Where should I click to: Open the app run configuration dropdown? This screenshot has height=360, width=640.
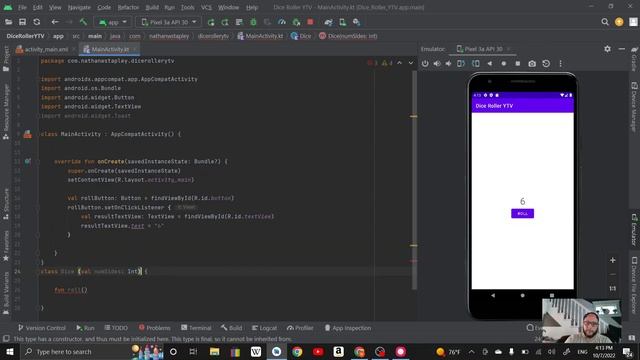coord(113,22)
